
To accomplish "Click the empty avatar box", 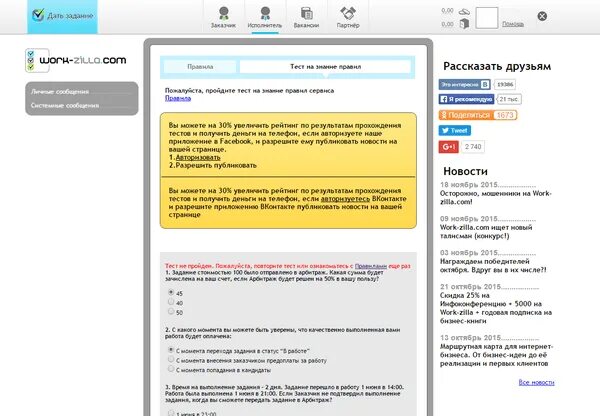I will point(487,18).
